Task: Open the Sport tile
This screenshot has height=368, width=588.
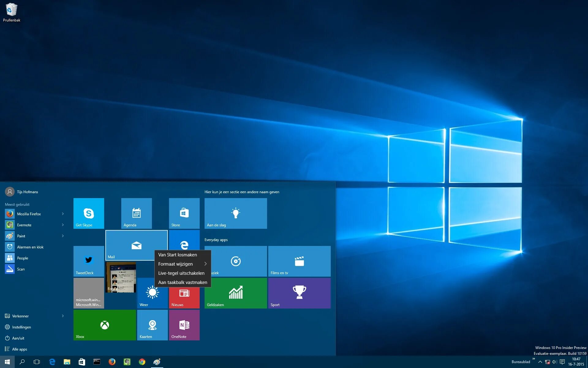Action: (299, 293)
